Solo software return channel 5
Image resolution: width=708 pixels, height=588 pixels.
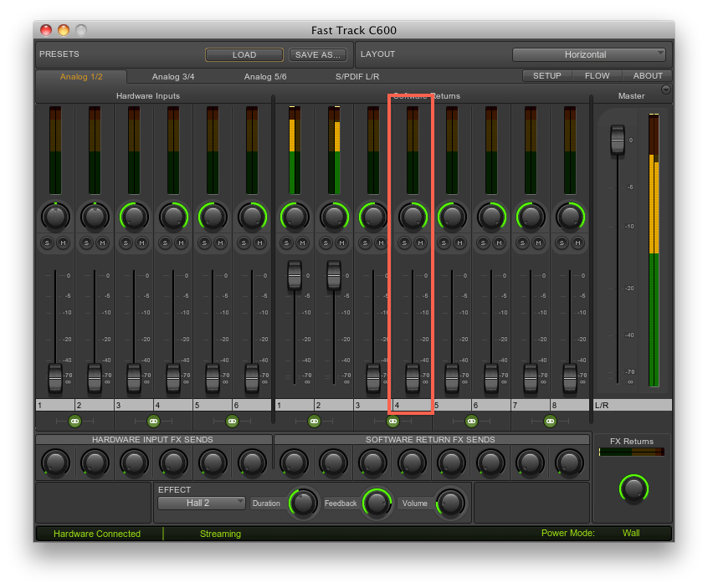point(444,243)
